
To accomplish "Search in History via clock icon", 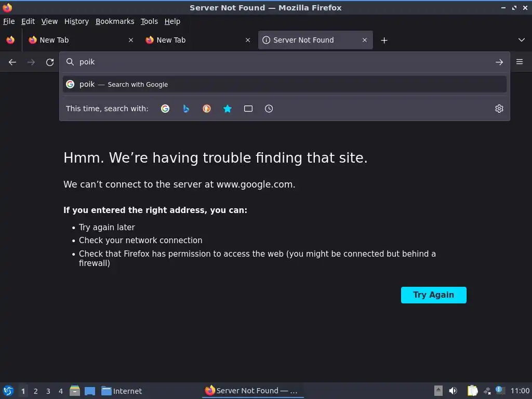I will tap(269, 109).
